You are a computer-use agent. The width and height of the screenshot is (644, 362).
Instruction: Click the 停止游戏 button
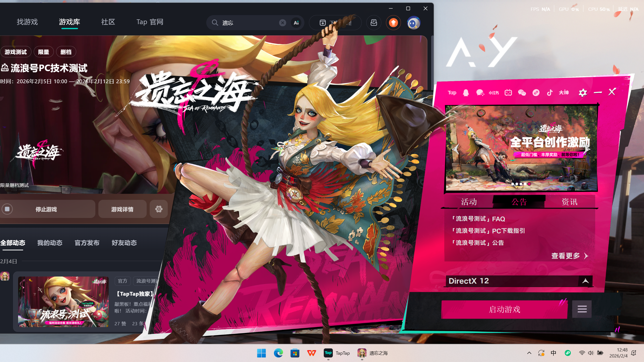46,209
